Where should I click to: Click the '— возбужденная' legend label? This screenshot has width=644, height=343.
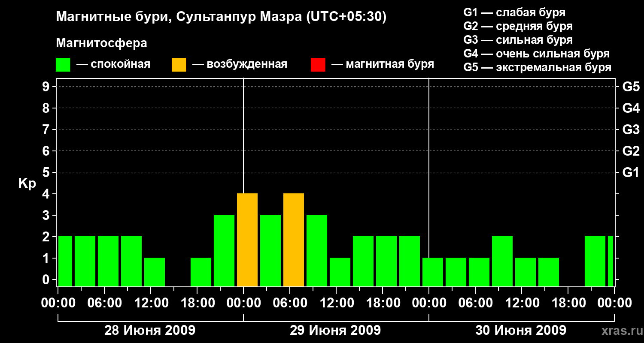point(240,64)
